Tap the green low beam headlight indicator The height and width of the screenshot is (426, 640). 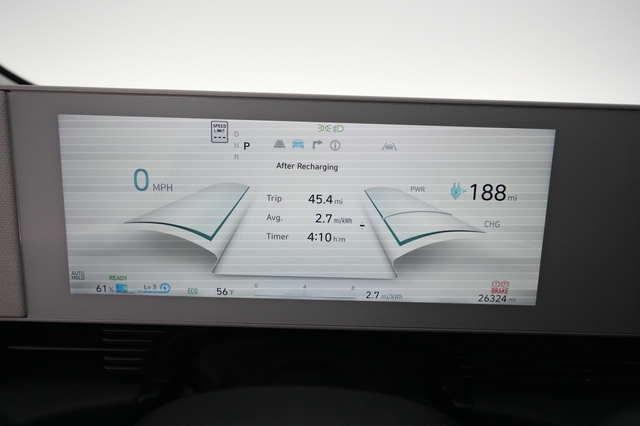pyautogui.click(x=338, y=129)
